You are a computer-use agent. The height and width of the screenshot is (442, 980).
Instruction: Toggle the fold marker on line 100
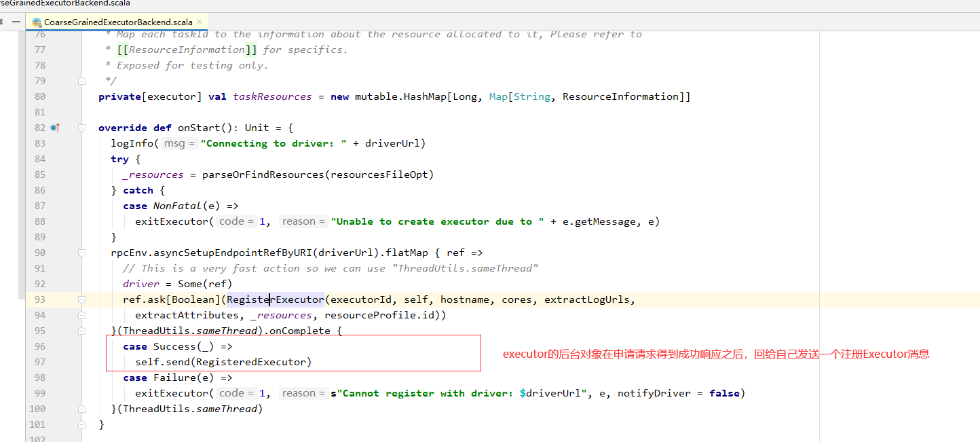[x=82, y=409]
